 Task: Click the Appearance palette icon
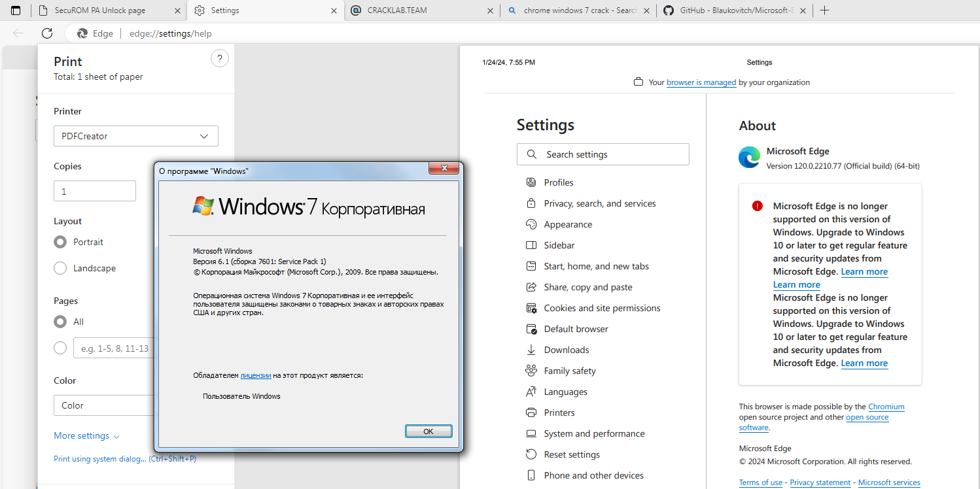(531, 224)
